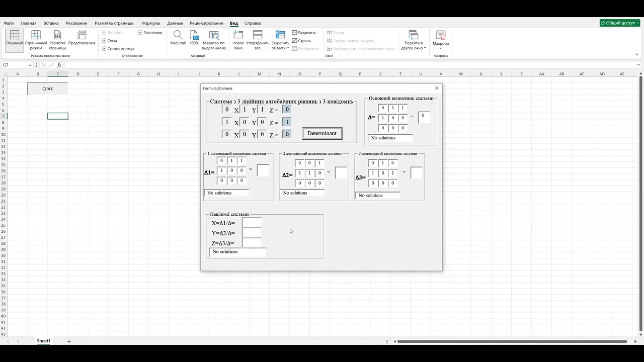
Task: Arrange all windows (Упорядочить все)
Action: [258, 40]
